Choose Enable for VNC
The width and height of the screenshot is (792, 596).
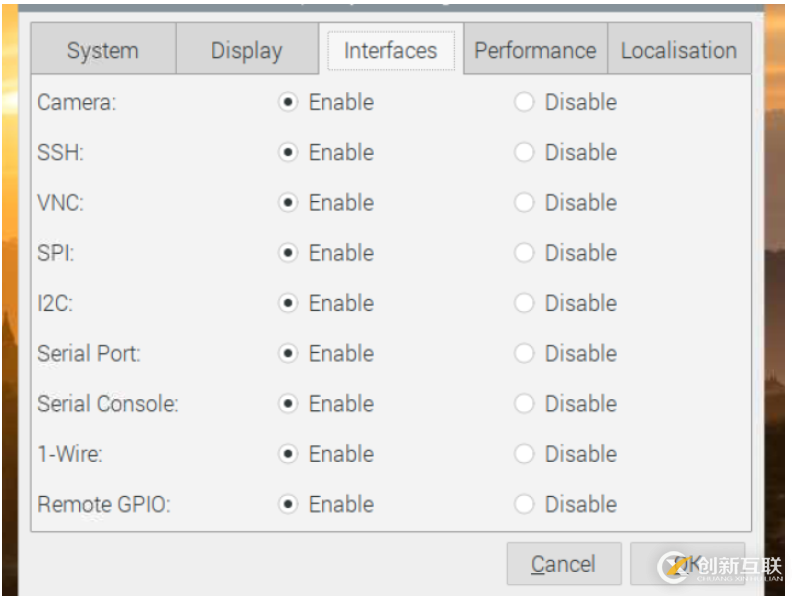(288, 203)
